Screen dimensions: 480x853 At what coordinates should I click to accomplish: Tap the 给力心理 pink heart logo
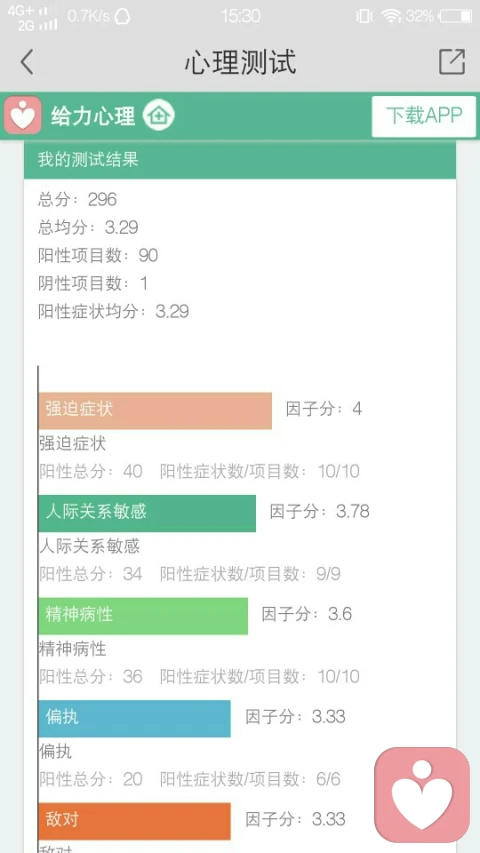pos(22,115)
